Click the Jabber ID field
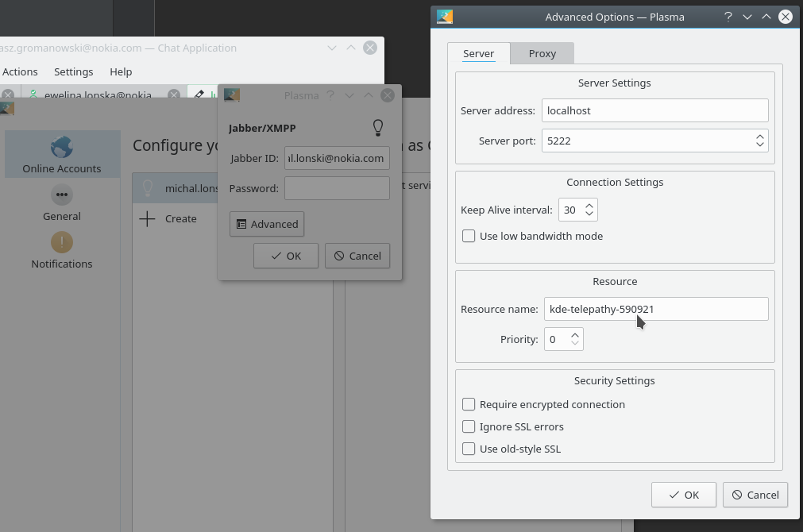 (x=337, y=158)
